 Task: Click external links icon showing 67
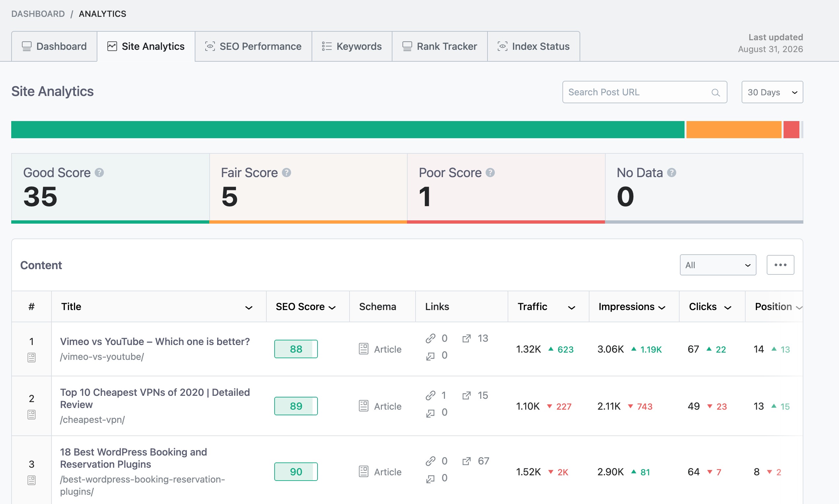click(x=467, y=461)
